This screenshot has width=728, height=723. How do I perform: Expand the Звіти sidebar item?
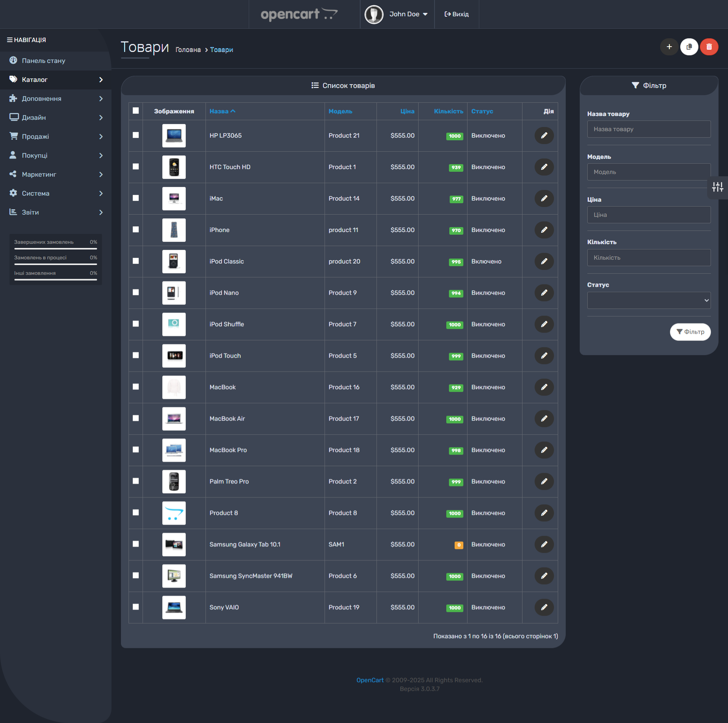[x=56, y=212]
